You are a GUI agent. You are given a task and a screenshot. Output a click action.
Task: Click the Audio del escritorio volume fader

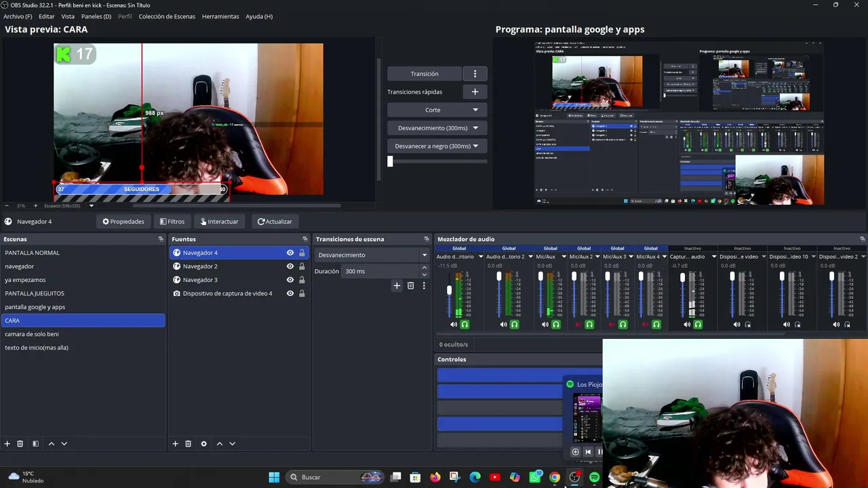449,291
